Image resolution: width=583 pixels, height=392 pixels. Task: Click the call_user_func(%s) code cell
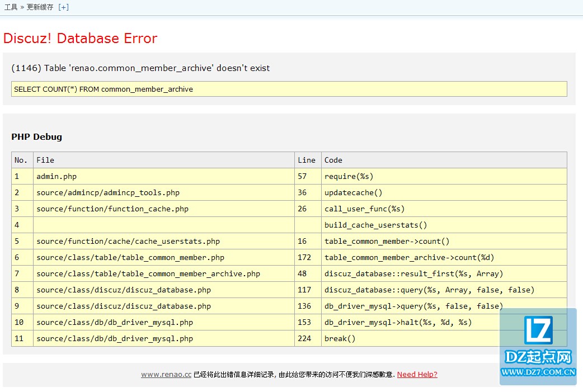click(x=444, y=209)
